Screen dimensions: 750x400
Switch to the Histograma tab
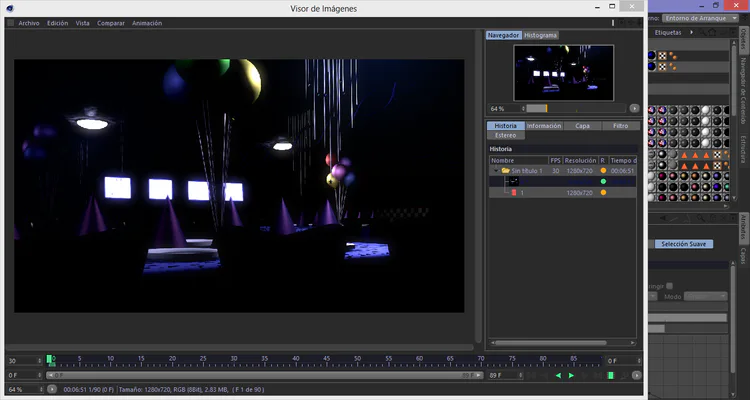540,35
